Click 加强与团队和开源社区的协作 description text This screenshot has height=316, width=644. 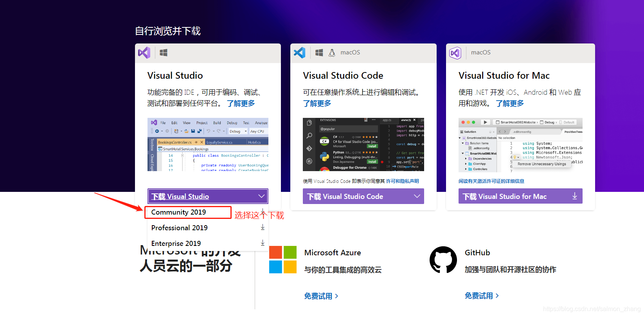[x=511, y=269]
